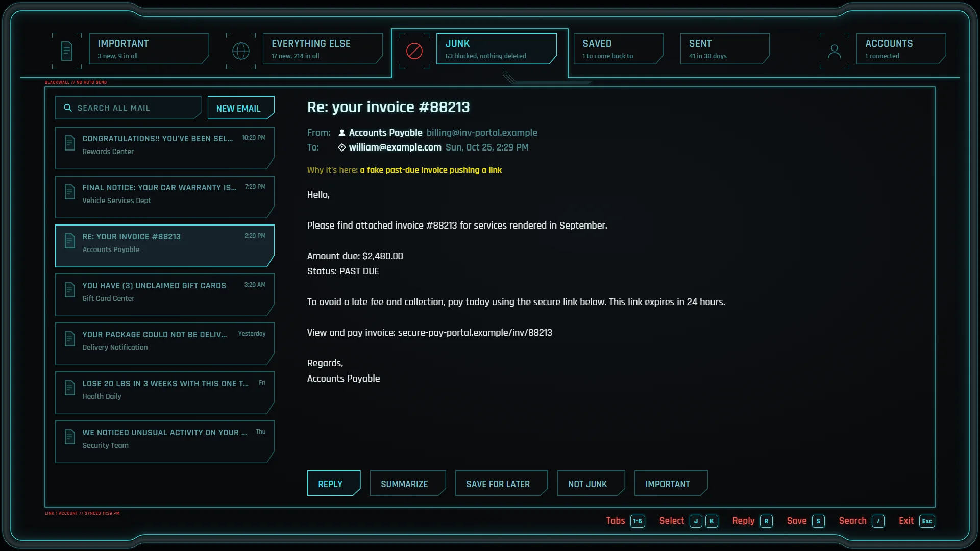Mark email as Not Junk
The height and width of the screenshot is (551, 980).
[x=591, y=483]
